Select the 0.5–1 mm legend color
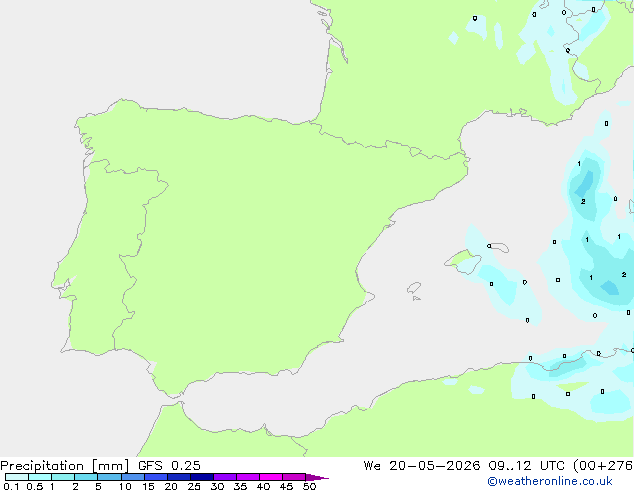 click(x=40, y=477)
